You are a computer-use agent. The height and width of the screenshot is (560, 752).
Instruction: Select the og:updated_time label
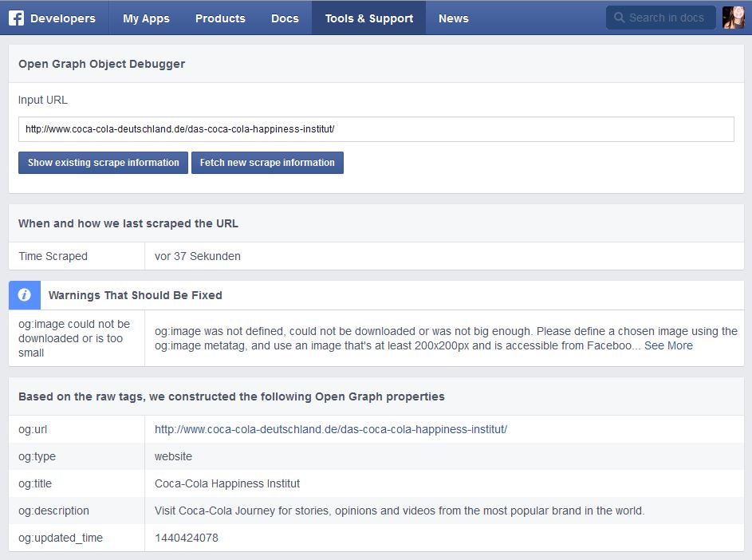61,538
